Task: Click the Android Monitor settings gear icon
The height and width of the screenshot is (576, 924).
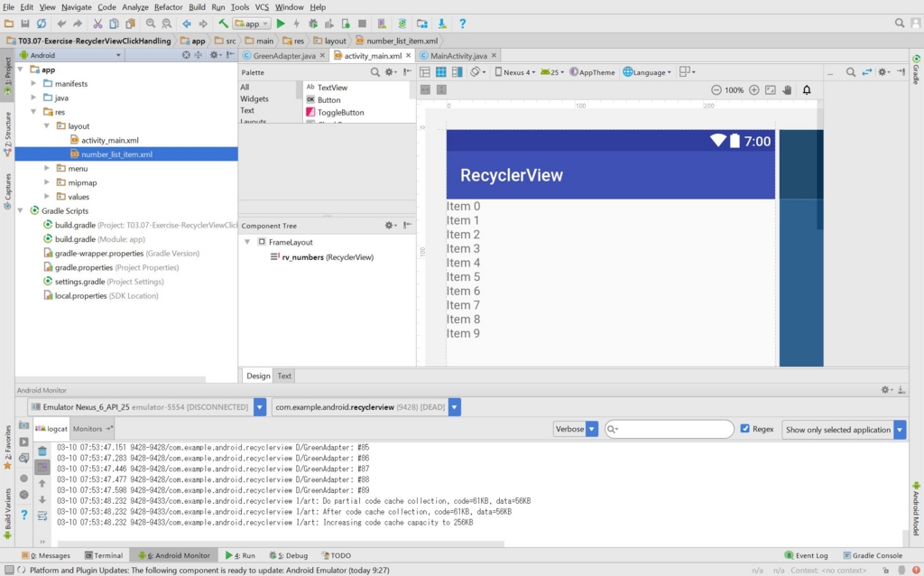Action: point(886,390)
